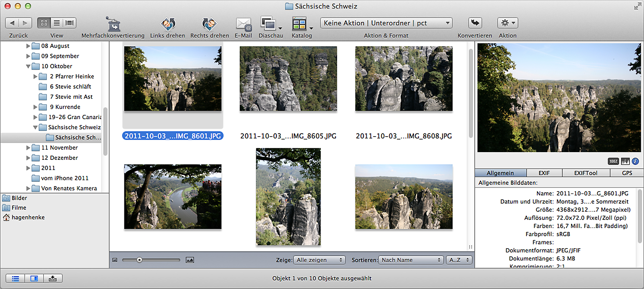The image size is (644, 289).
Task: Create a Katalog contact sheet
Action: (x=299, y=24)
